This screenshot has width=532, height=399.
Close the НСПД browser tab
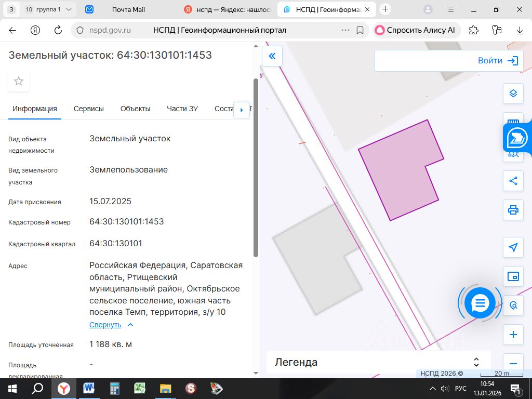(x=367, y=10)
